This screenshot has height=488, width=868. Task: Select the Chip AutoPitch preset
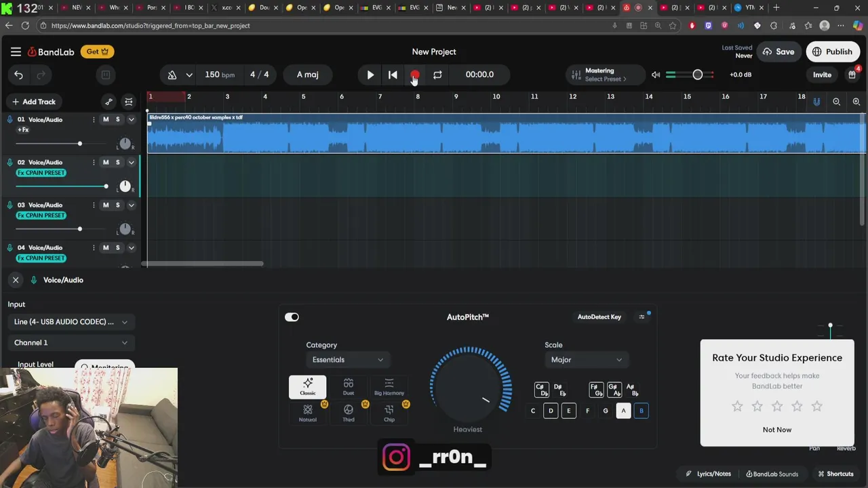(389, 413)
